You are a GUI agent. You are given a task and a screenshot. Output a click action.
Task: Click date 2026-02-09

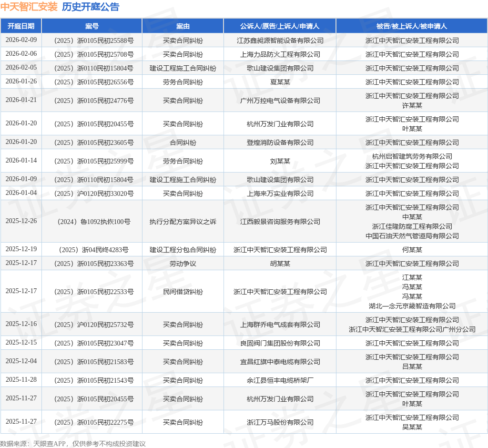[x=21, y=40]
